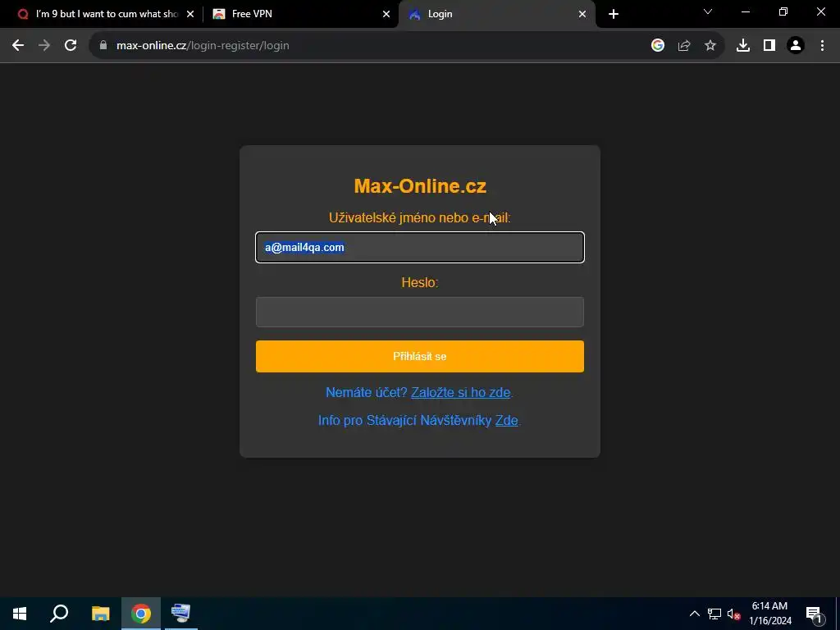The image size is (840, 630).
Task: Click the 'Heslo:' label
Action: point(420,282)
